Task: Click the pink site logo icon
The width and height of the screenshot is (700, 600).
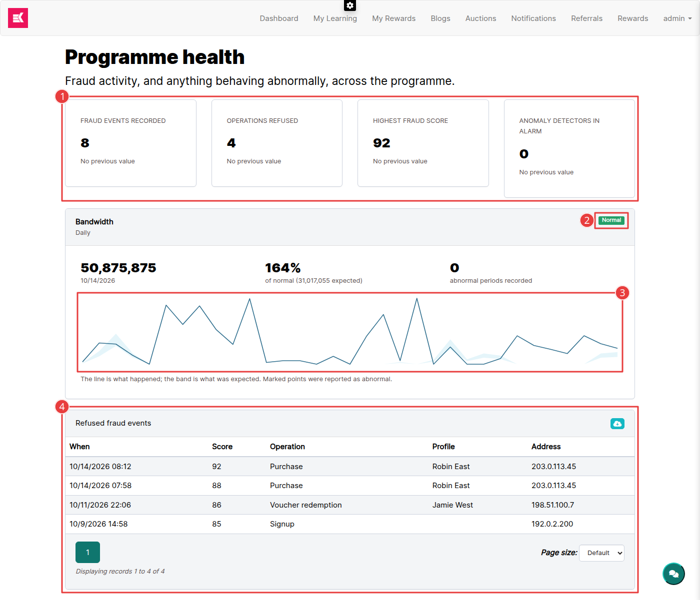Action: [x=18, y=18]
